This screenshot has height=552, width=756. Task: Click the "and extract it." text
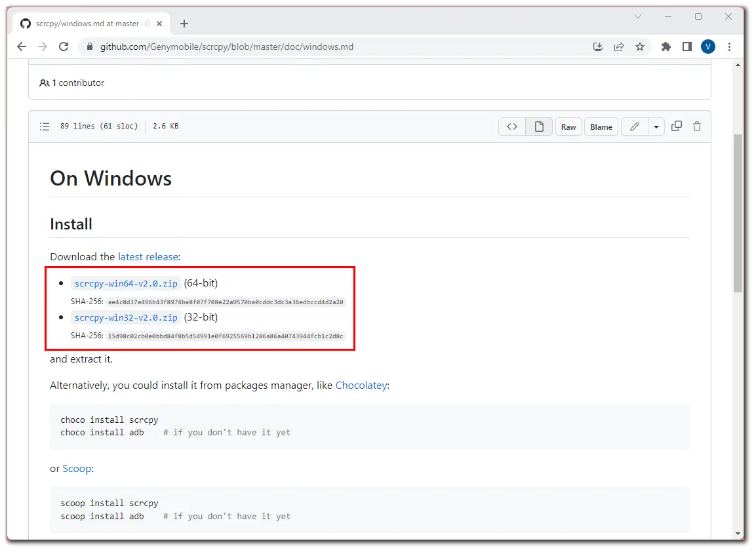pyautogui.click(x=81, y=359)
